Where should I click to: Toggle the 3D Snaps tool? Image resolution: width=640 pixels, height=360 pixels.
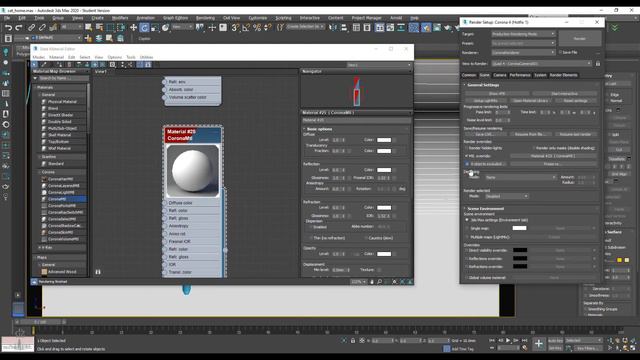coord(235,27)
